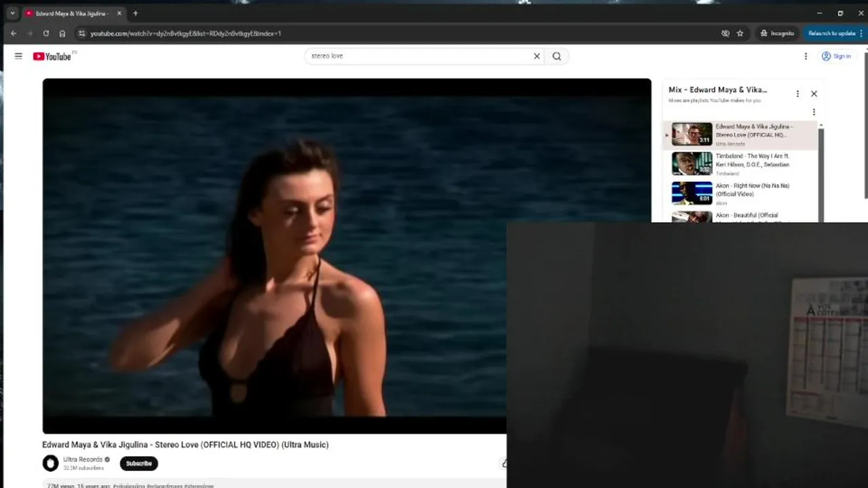
Task: Close the Edward Maya browser tab
Action: [x=119, y=14]
